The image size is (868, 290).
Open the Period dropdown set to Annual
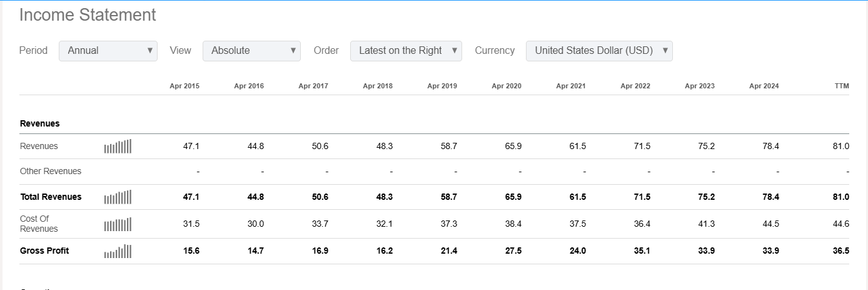108,51
